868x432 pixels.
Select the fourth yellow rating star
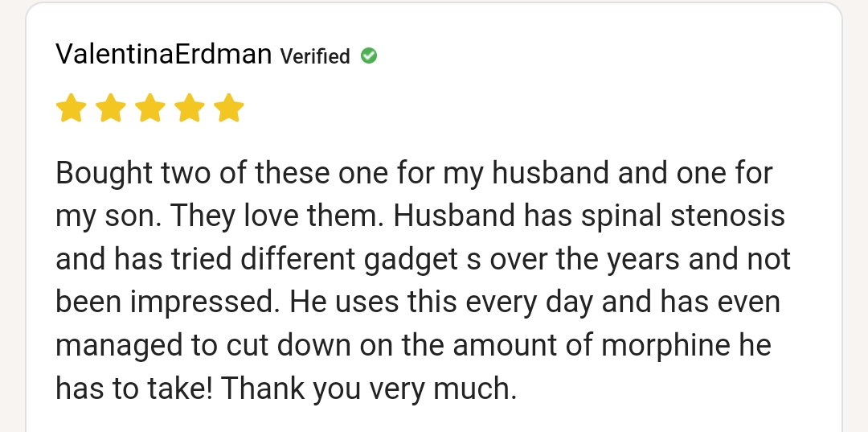tap(190, 108)
